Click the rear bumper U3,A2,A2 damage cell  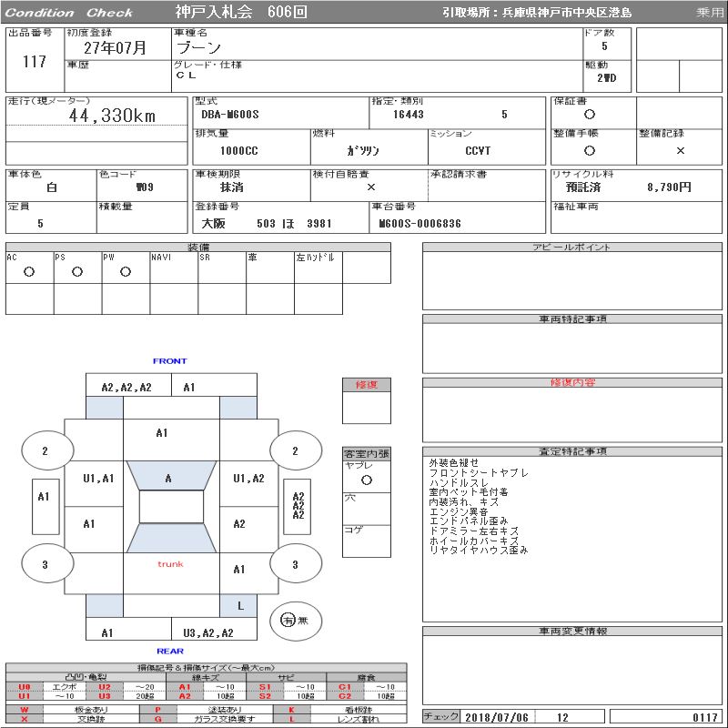208,632
